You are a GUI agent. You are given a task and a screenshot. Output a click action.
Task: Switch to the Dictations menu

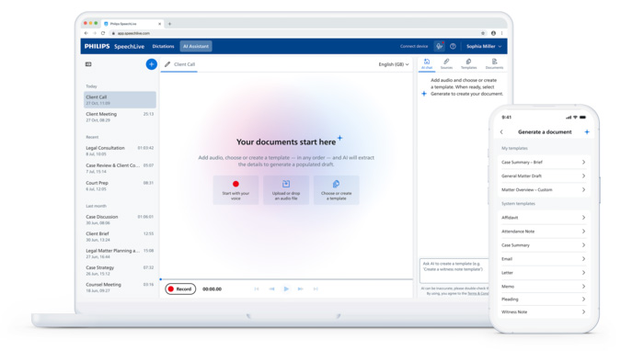click(x=163, y=46)
